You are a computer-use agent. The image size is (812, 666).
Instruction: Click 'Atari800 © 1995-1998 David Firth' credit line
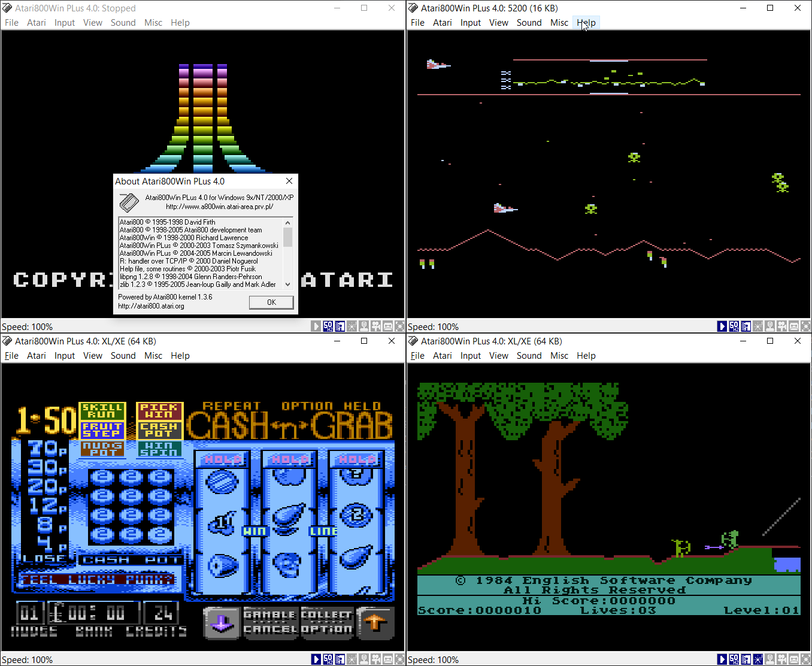click(x=168, y=222)
